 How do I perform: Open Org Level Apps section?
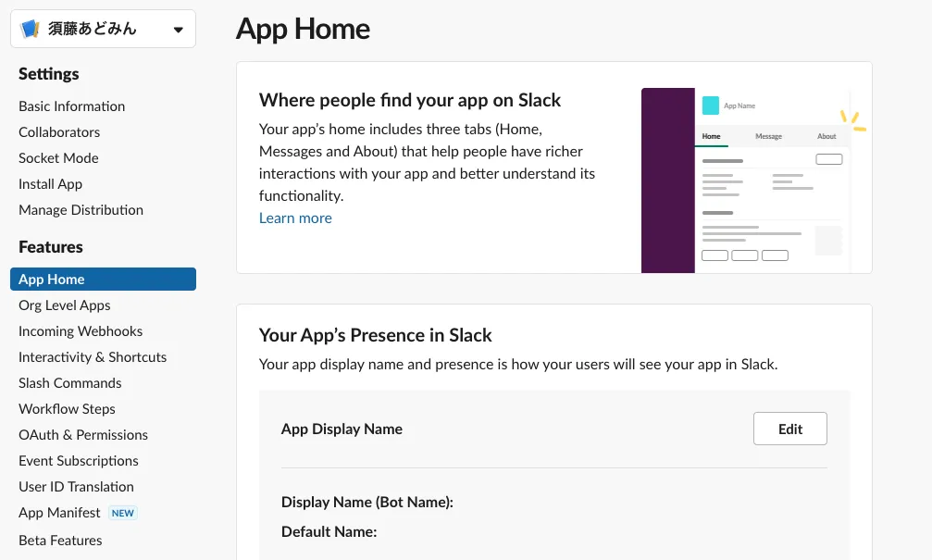pyautogui.click(x=64, y=305)
